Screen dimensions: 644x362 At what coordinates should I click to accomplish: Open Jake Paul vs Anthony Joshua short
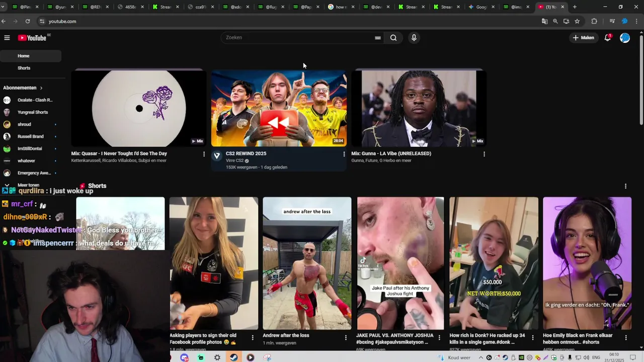click(400, 263)
